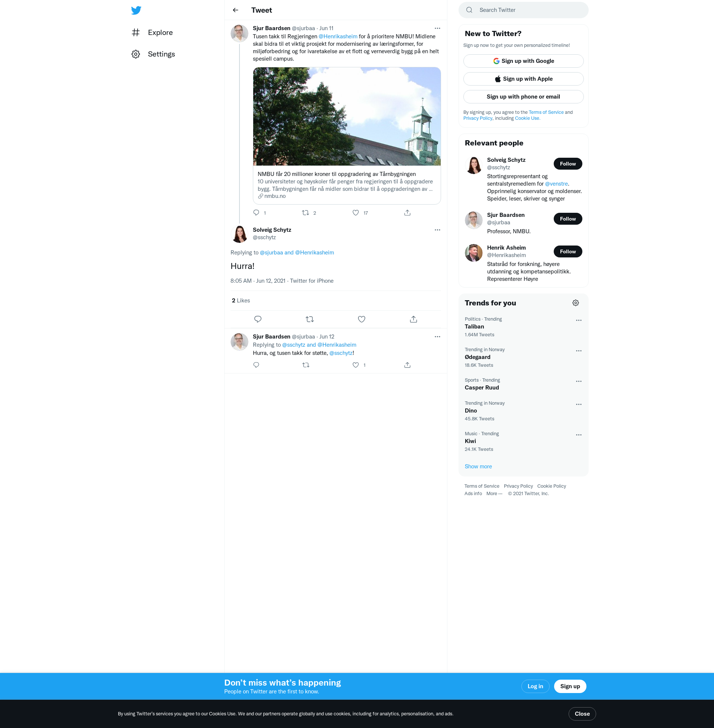
Task: Click the Twitter bird logo
Action: pos(136,10)
